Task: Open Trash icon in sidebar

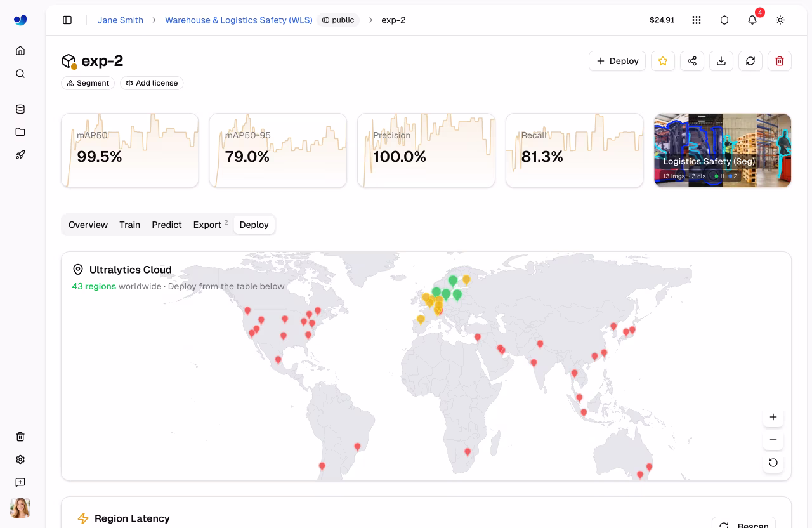Action: (20, 437)
